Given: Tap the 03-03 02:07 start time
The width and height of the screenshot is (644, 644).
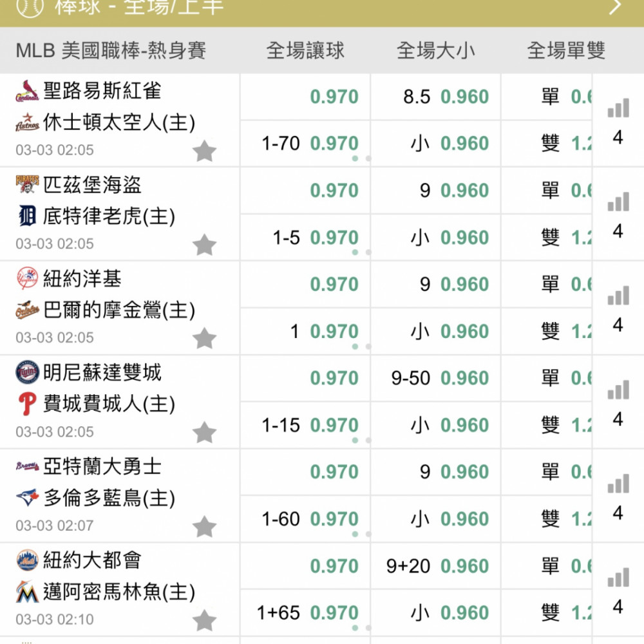Looking at the screenshot, I should pyautogui.click(x=55, y=526).
